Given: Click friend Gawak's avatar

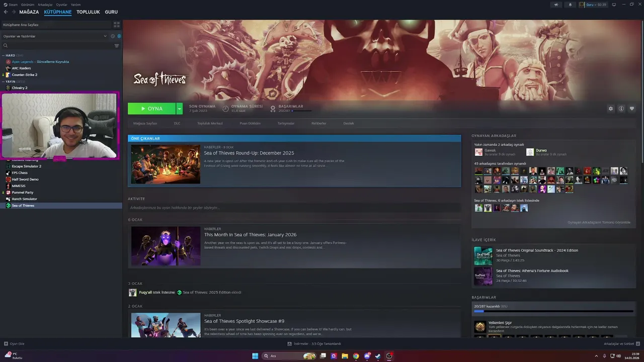Looking at the screenshot, I should click(478, 152).
